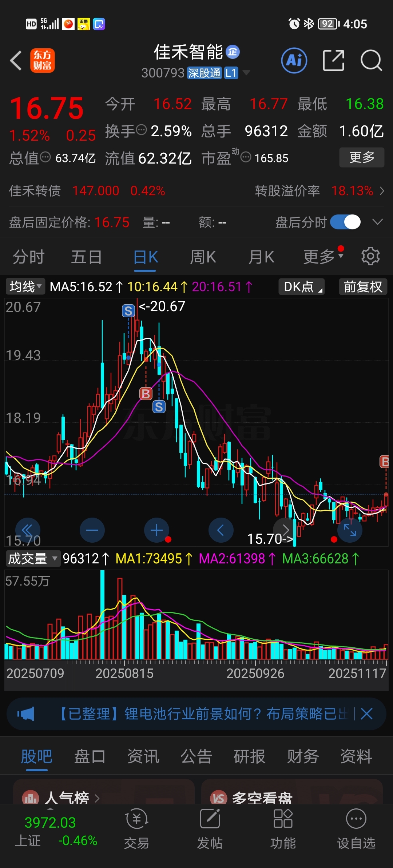This screenshot has width=393, height=868.
Task: Tap the 人气榜 ranking icon
Action: (x=31, y=798)
